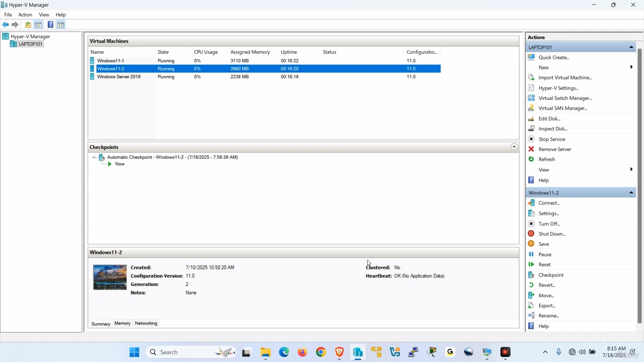This screenshot has width=644, height=362.
Task: Click Help under the LAPTOP101 actions
Action: point(543,180)
